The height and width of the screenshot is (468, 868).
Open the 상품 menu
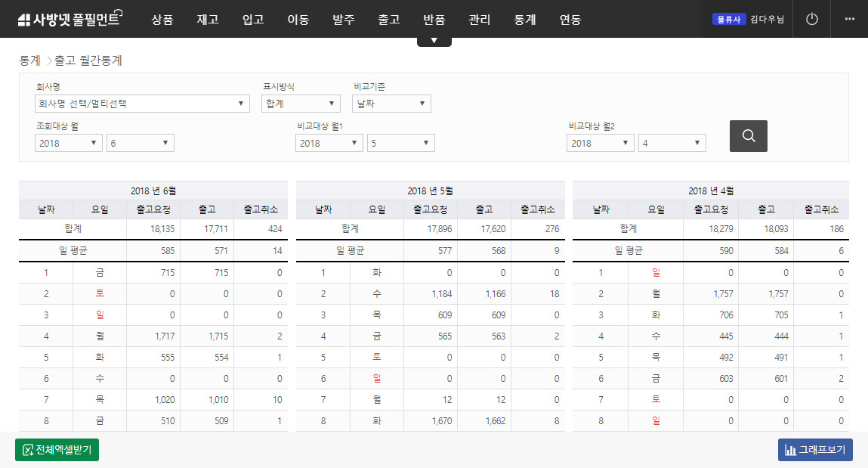tap(162, 20)
